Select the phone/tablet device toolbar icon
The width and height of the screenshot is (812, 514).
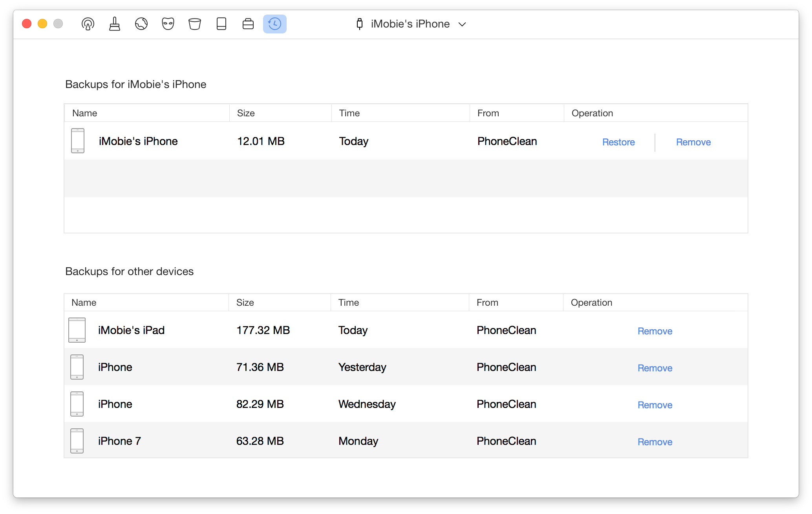pyautogui.click(x=221, y=24)
